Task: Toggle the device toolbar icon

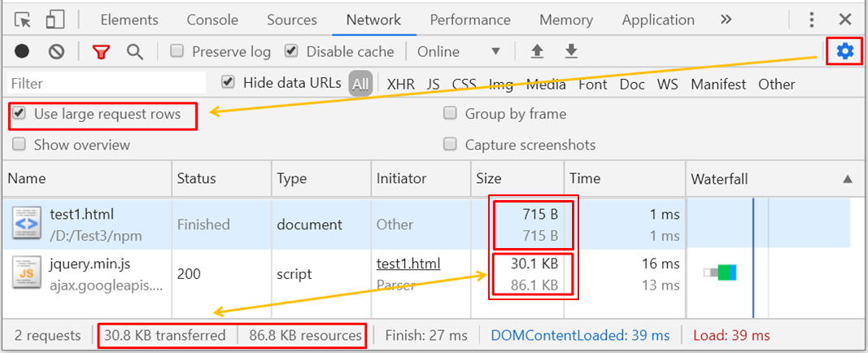Action: (x=55, y=20)
